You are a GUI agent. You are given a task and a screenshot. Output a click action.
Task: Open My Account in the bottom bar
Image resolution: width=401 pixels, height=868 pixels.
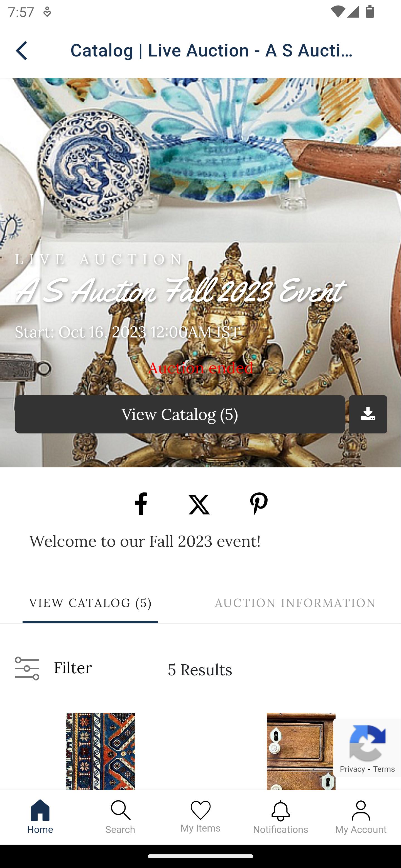361,817
